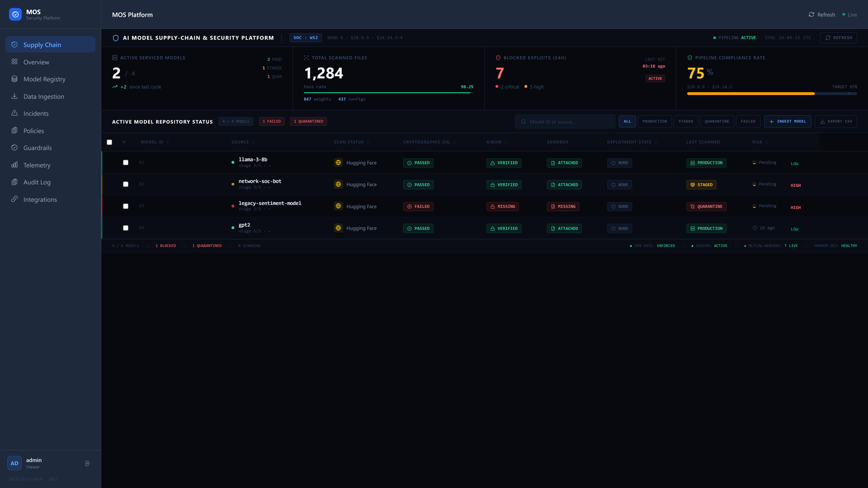Click OPA GATE: ENFORCED in status bar
Image resolution: width=868 pixels, height=488 pixels.
[x=653, y=246]
